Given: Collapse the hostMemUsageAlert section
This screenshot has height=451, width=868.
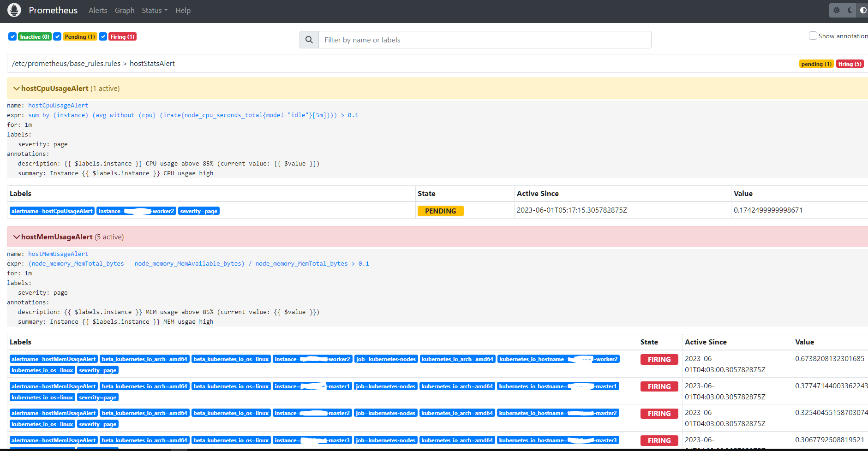Looking at the screenshot, I should point(17,237).
